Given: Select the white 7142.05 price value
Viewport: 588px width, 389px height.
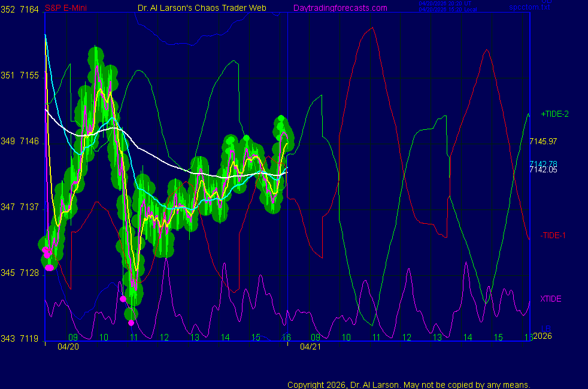Looking at the screenshot, I should (543, 170).
